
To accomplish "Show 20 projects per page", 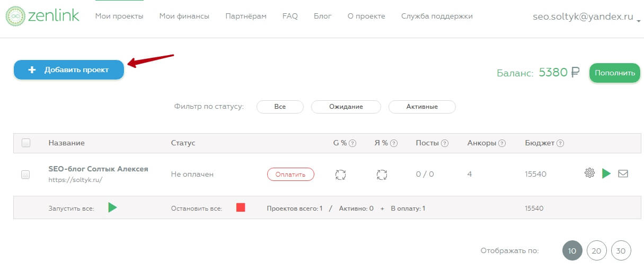I will [x=597, y=251].
